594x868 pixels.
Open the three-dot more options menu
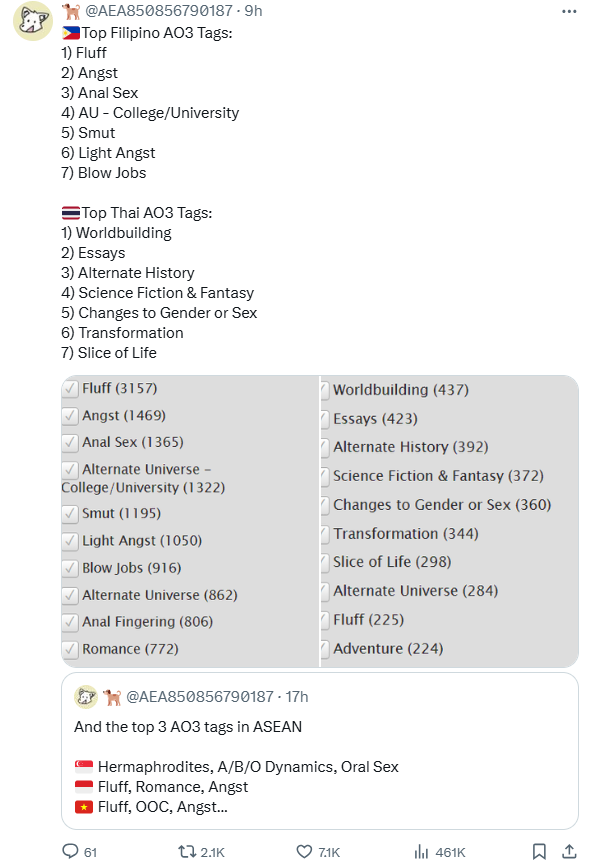click(569, 11)
